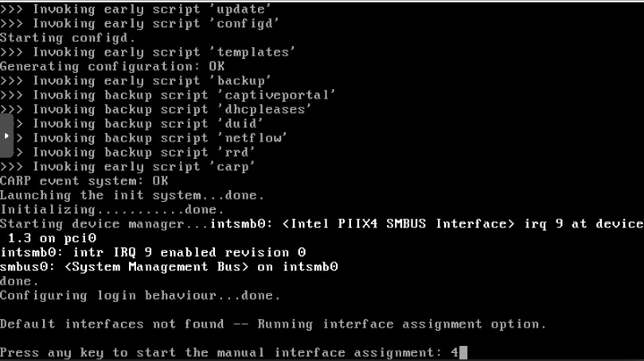The image size is (644, 361).
Task: Click the early script 'carp' line
Action: (x=127, y=166)
